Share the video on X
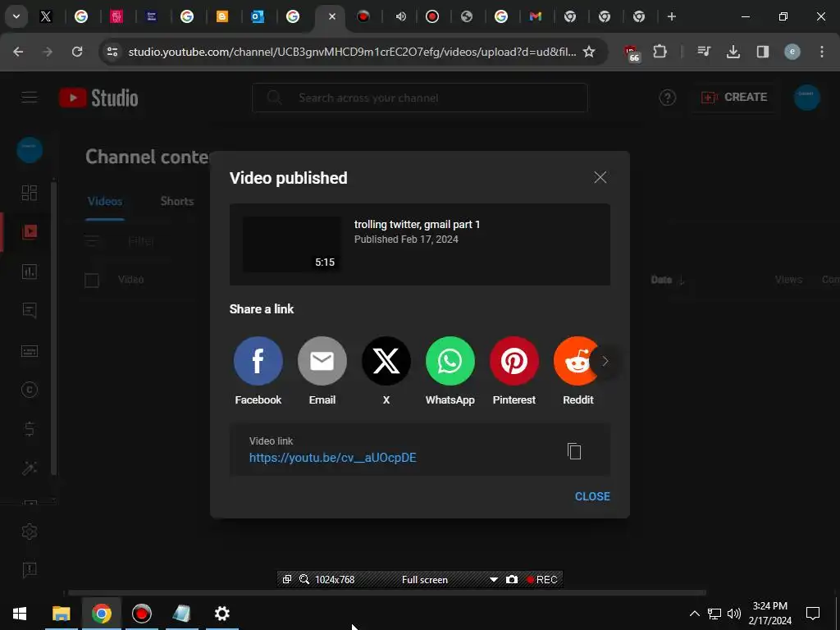Image resolution: width=840 pixels, height=630 pixels. pos(386,361)
